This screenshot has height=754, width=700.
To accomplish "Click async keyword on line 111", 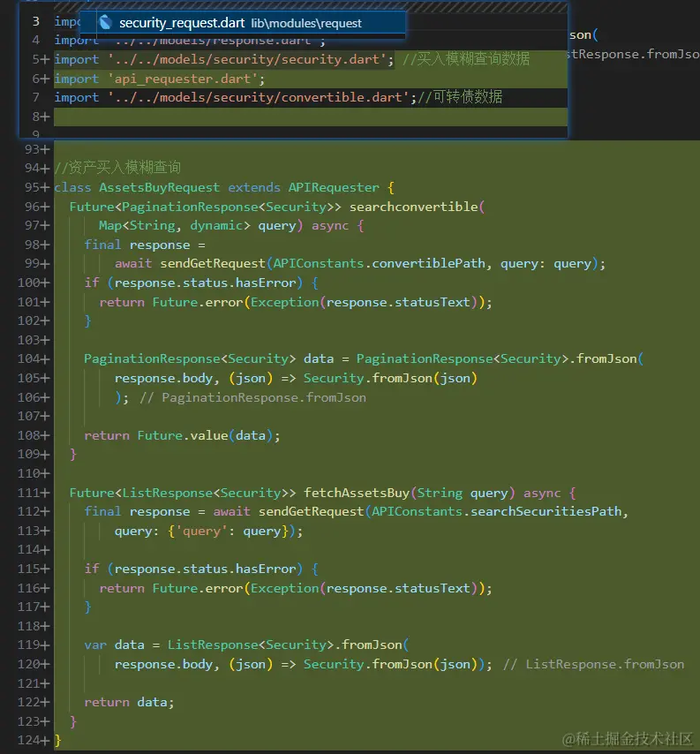I will [x=542, y=493].
